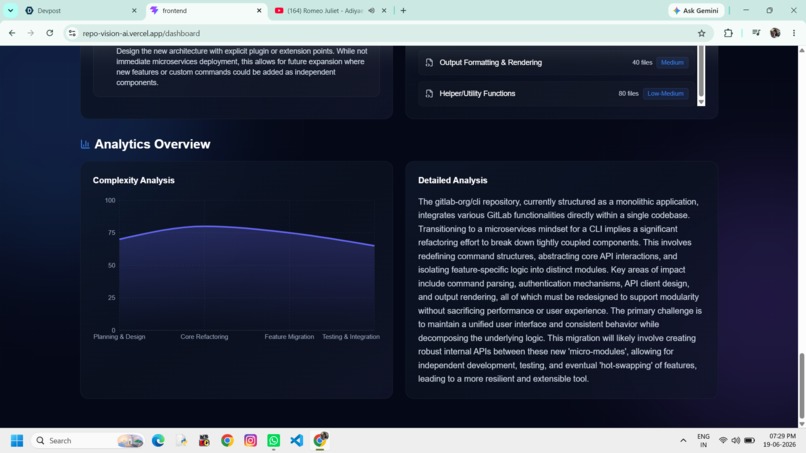Click the taskbar Search box

[x=87, y=441]
